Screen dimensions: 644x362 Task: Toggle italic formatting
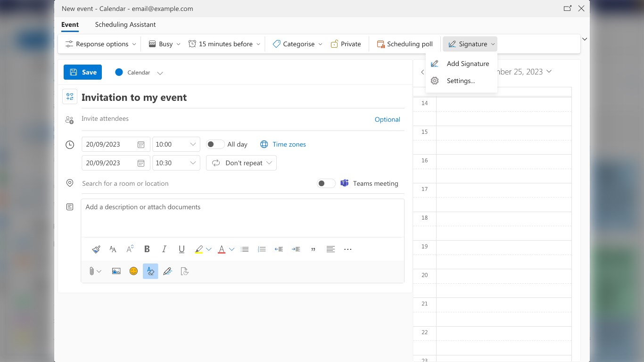[164, 249]
